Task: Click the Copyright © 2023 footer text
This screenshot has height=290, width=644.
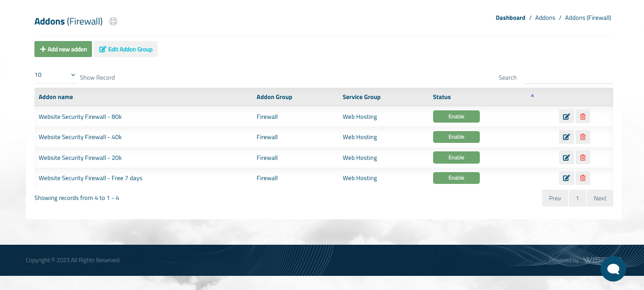Action: (x=73, y=260)
